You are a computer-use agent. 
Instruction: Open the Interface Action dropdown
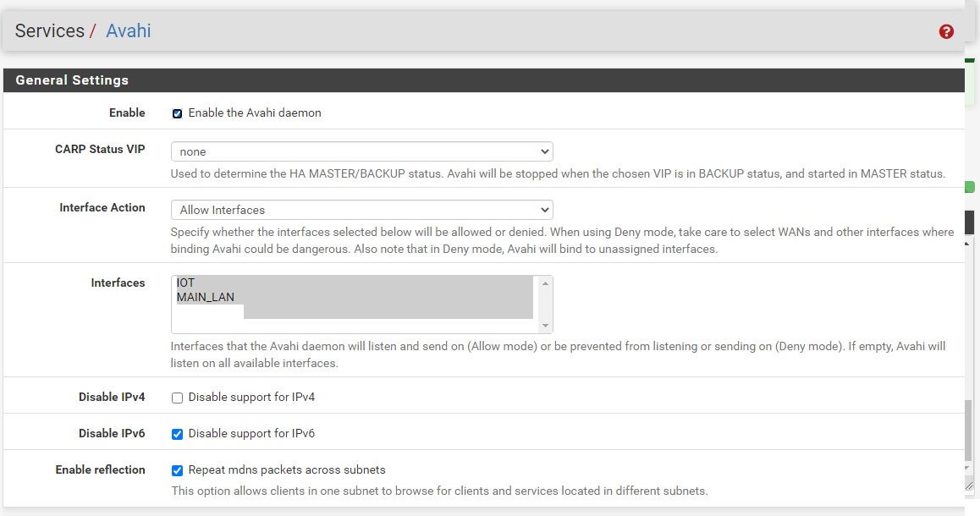(362, 209)
